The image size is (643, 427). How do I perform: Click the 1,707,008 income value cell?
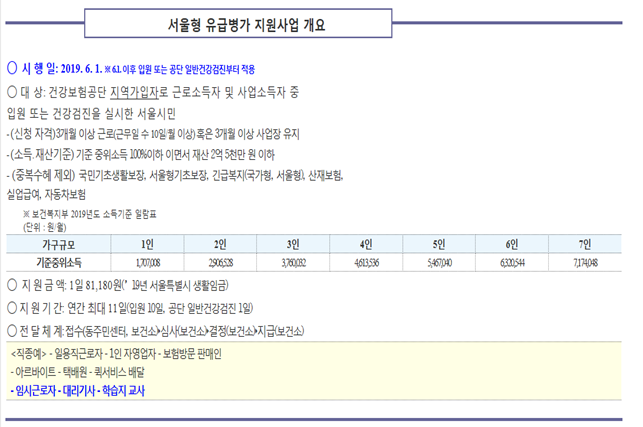click(148, 262)
